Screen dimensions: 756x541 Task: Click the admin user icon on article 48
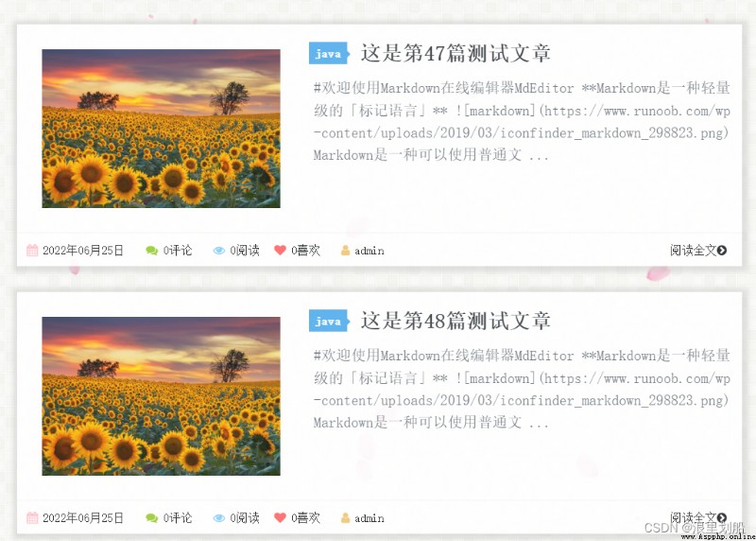pyautogui.click(x=345, y=518)
